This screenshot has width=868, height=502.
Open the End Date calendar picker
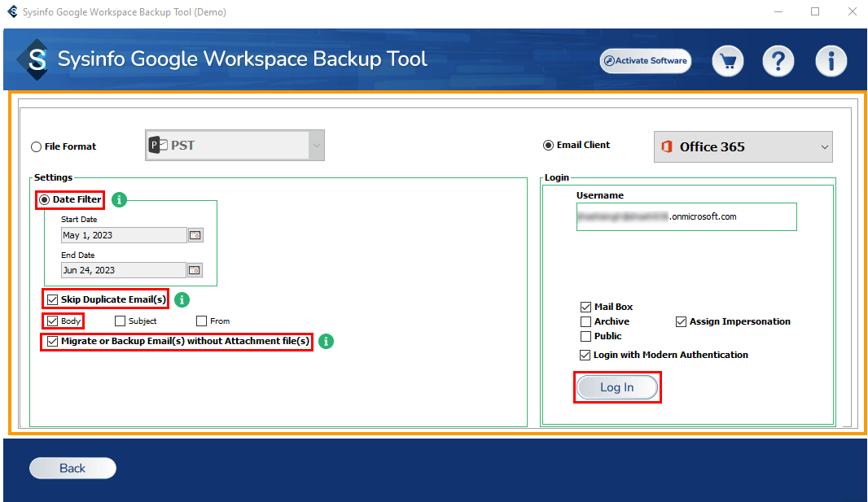click(x=195, y=270)
